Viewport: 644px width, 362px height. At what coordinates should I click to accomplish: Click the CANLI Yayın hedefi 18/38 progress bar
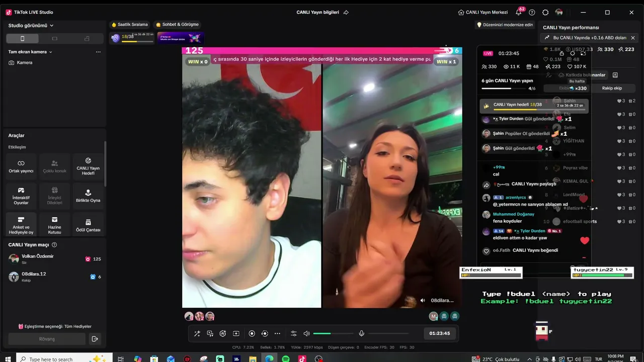535,105
